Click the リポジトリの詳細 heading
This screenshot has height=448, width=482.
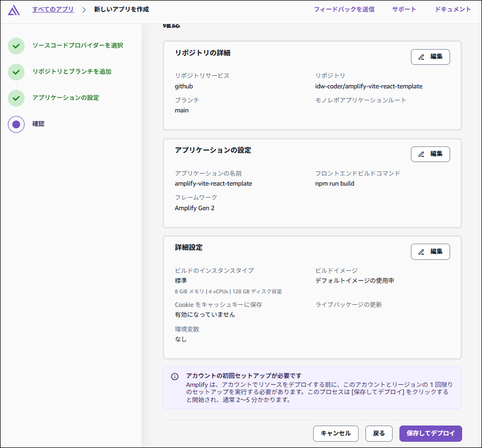(202, 53)
